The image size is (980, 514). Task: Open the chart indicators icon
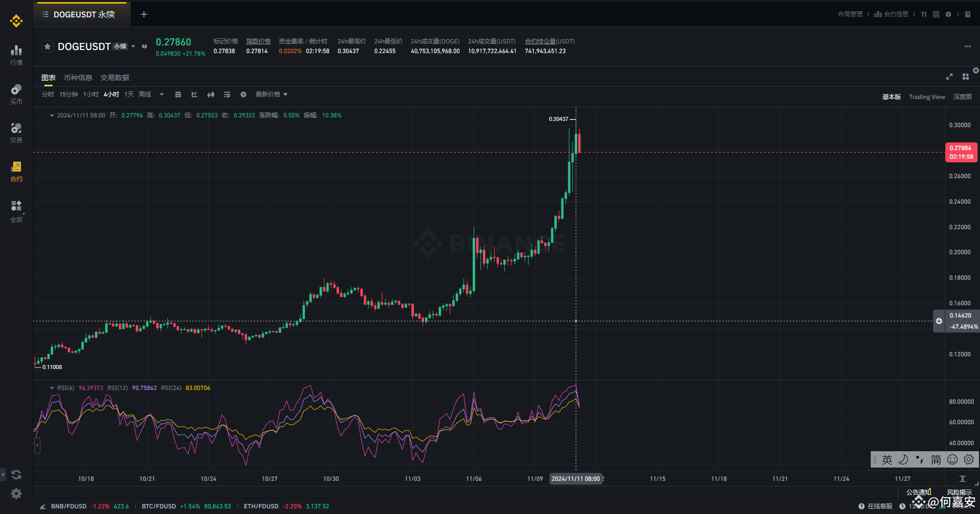pos(194,94)
